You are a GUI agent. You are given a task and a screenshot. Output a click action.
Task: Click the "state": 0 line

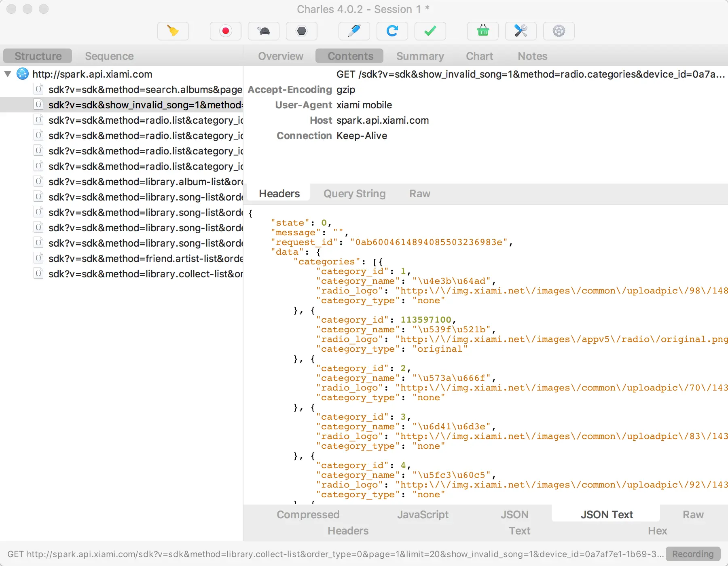click(x=301, y=222)
